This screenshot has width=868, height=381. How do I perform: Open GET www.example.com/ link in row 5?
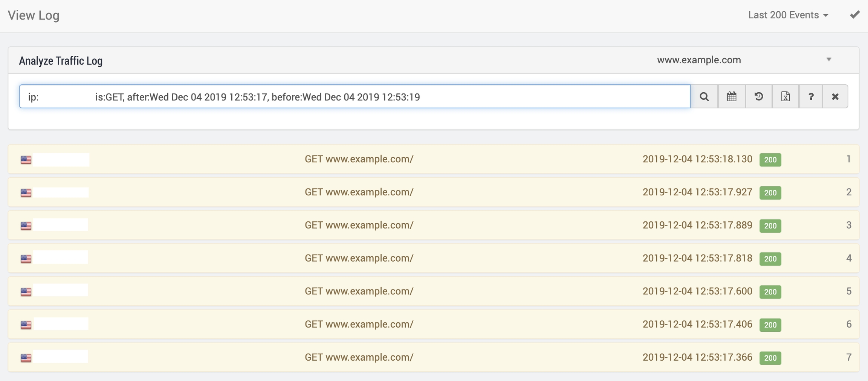[x=359, y=291]
